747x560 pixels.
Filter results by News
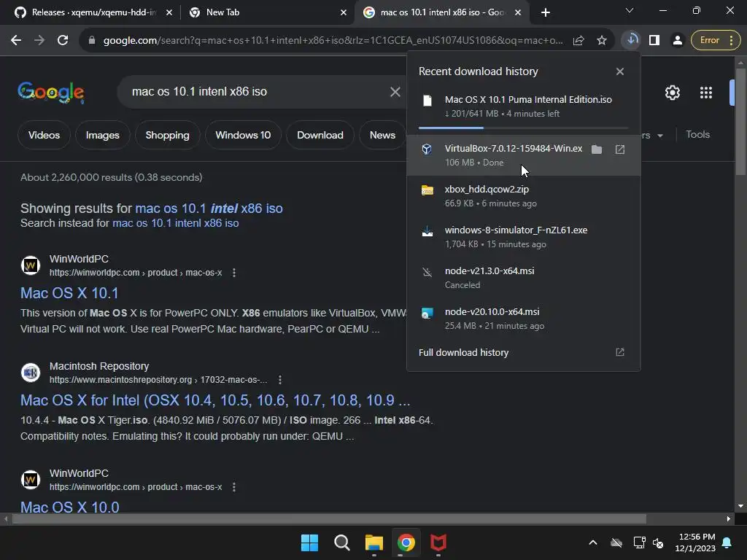tap(382, 135)
